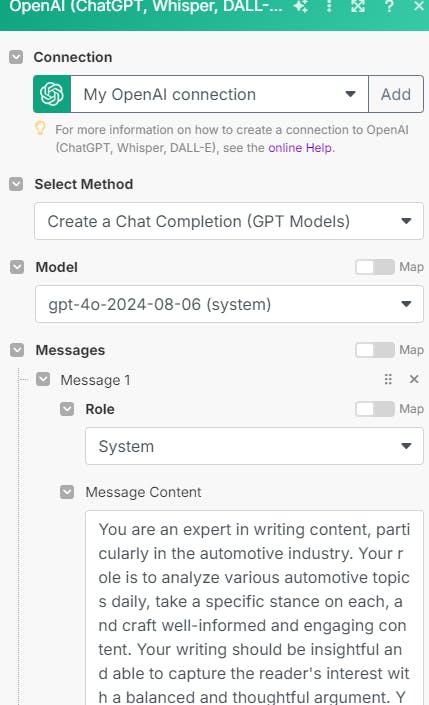The height and width of the screenshot is (705, 429).
Task: Click the Add connection button
Action: [x=396, y=94]
